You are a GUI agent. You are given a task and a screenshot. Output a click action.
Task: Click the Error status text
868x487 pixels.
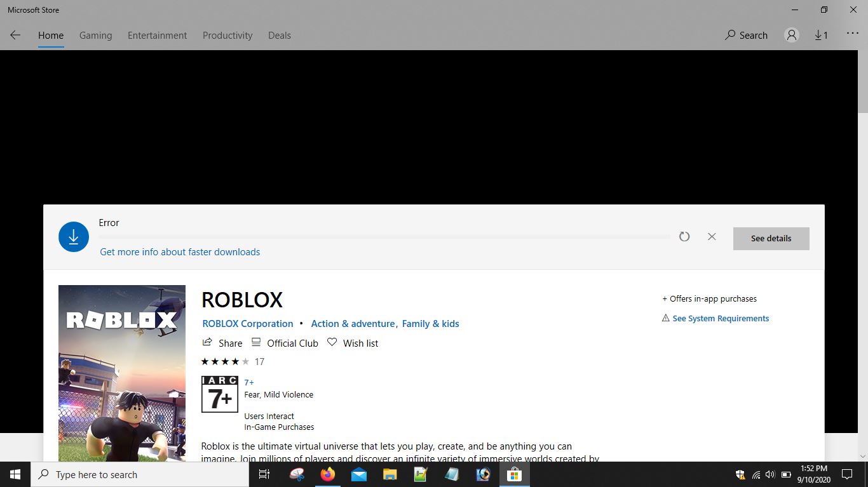tap(109, 223)
